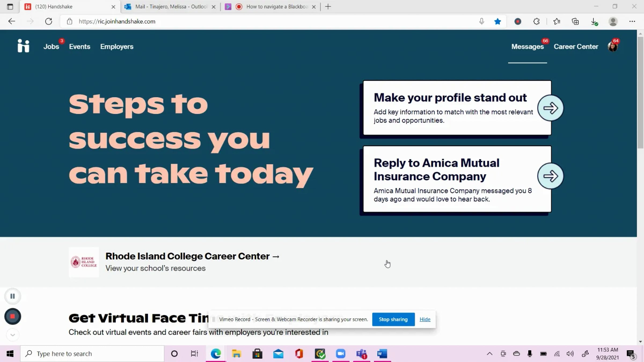Click the Handshake logo home icon
Viewport: 644px width, 362px height.
[x=23, y=46]
